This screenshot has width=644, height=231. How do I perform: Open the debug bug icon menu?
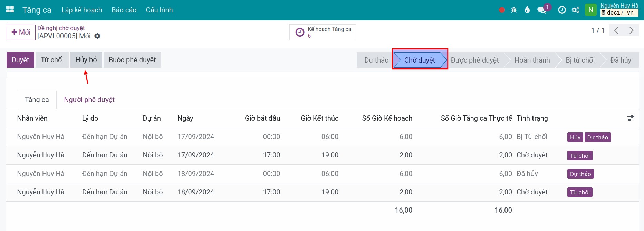pos(514,10)
